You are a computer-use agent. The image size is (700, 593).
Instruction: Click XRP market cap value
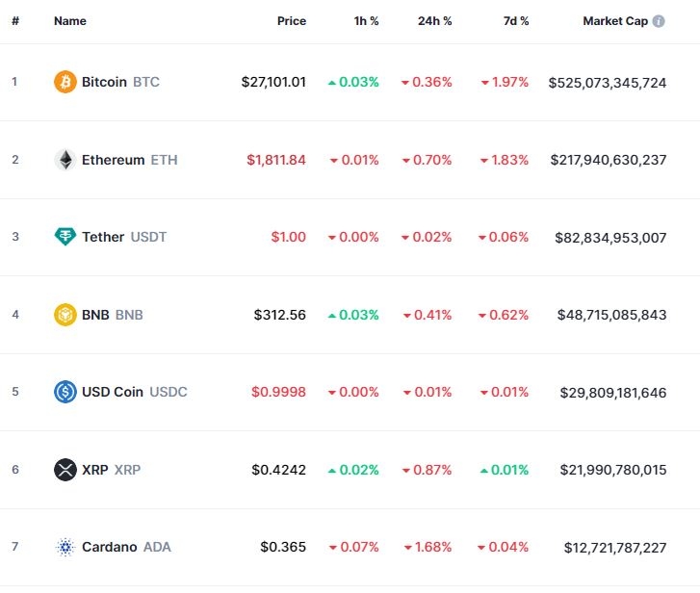612,470
